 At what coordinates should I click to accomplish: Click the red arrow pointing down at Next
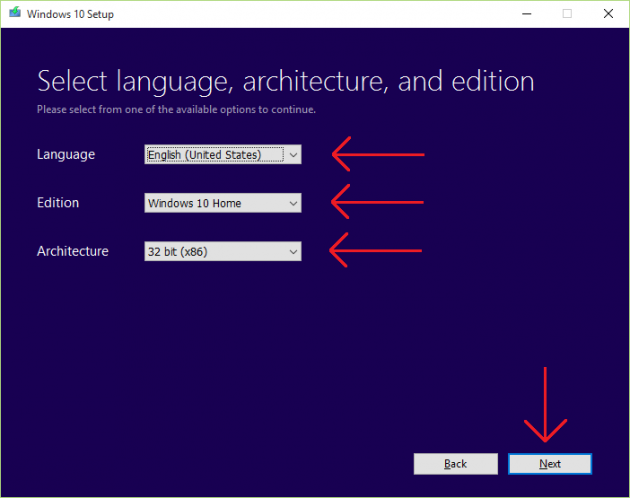(x=547, y=405)
